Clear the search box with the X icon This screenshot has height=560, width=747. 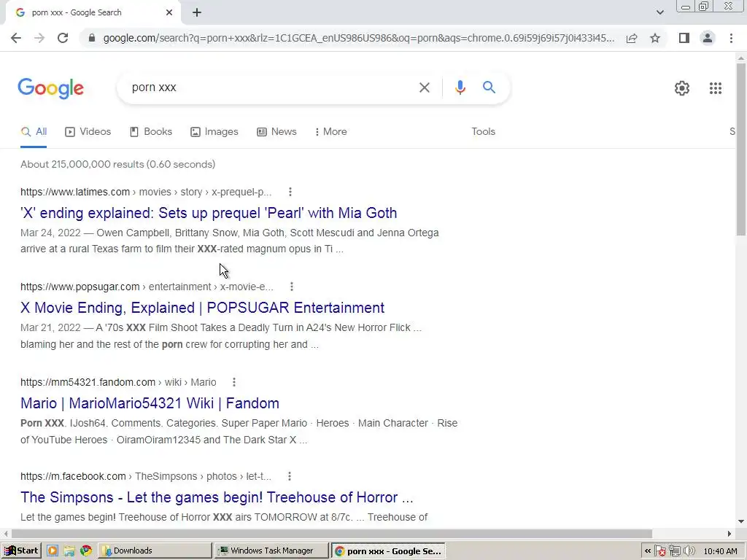pyautogui.click(x=424, y=87)
